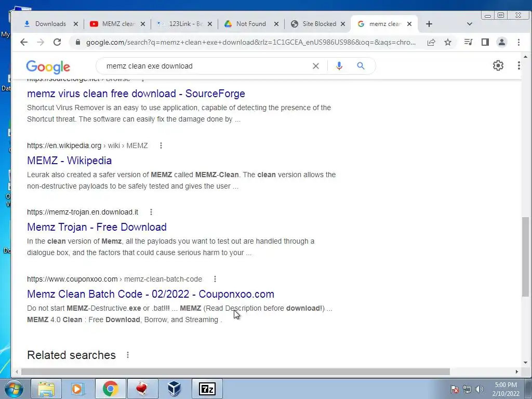Screen dimensions: 532x399
Task: Click the Related searches heading
Action: pos(71,355)
